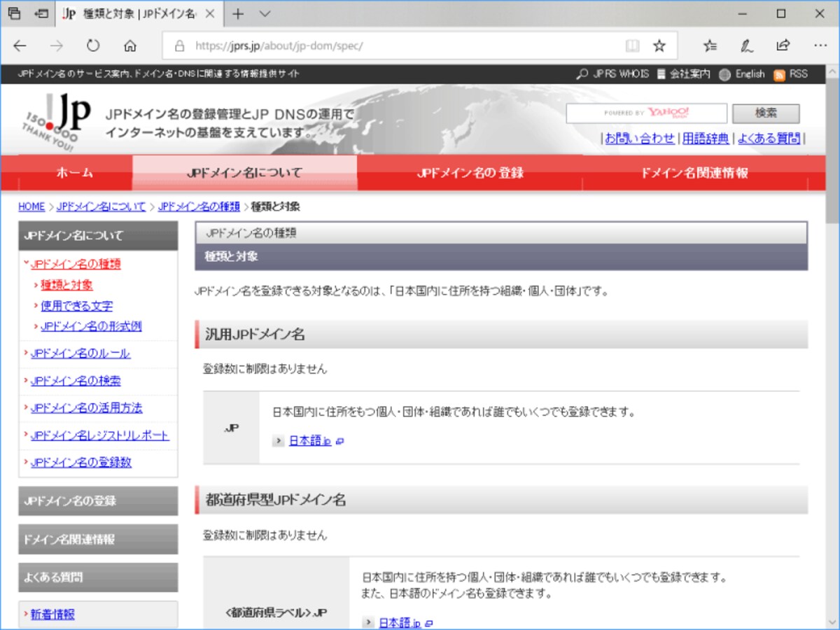The image size is (840, 630).
Task: Open the 会社案内 link
Action: pos(683,73)
